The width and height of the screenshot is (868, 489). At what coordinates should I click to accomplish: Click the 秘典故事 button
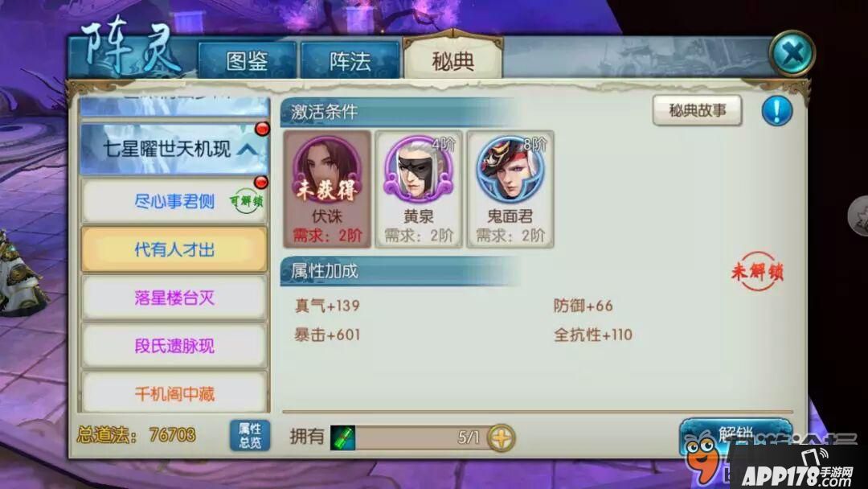(698, 110)
